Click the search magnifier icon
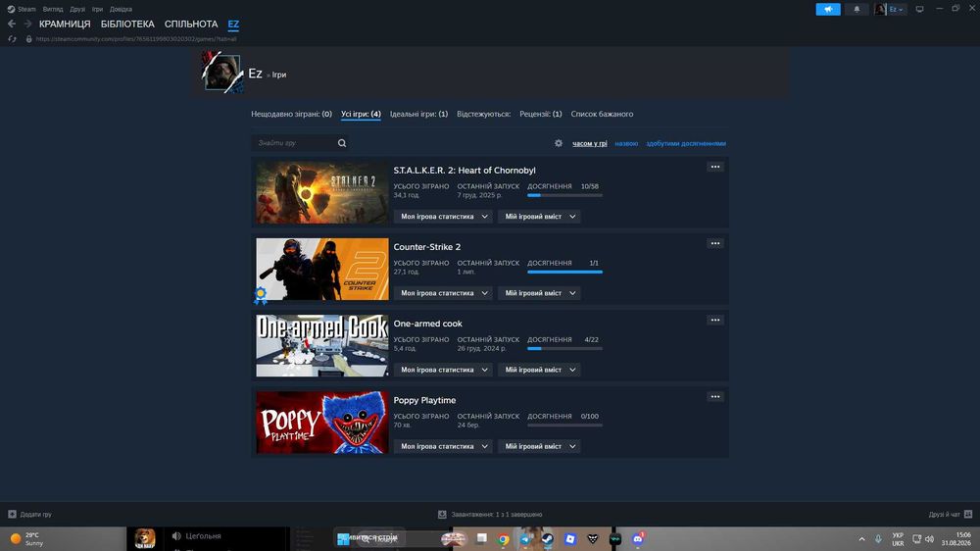 (342, 143)
